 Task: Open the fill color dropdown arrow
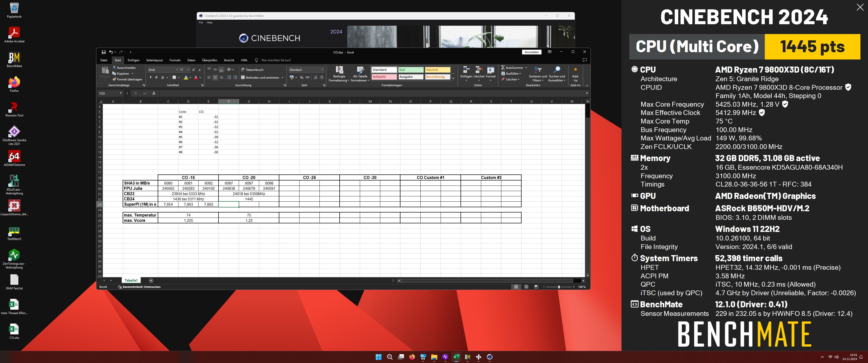[x=191, y=77]
